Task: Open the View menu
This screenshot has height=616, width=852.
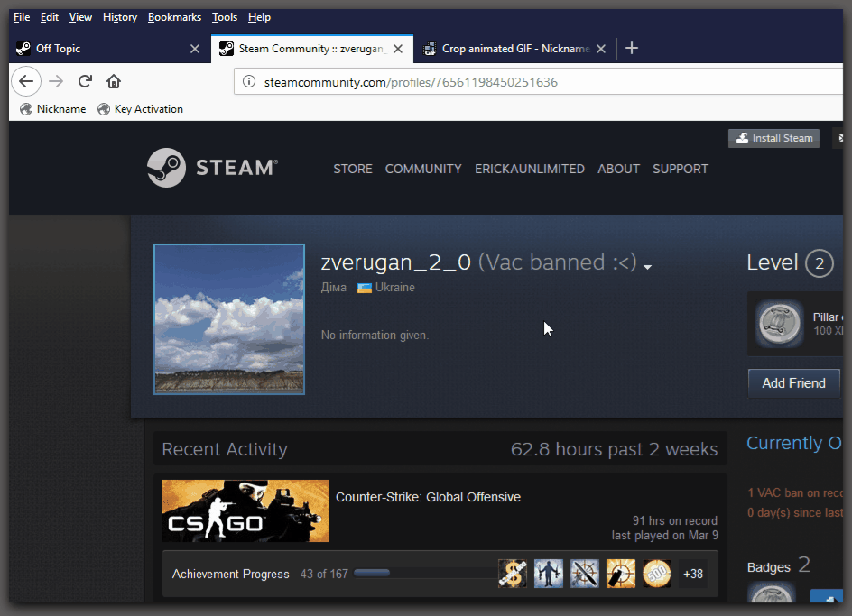Action: click(80, 17)
